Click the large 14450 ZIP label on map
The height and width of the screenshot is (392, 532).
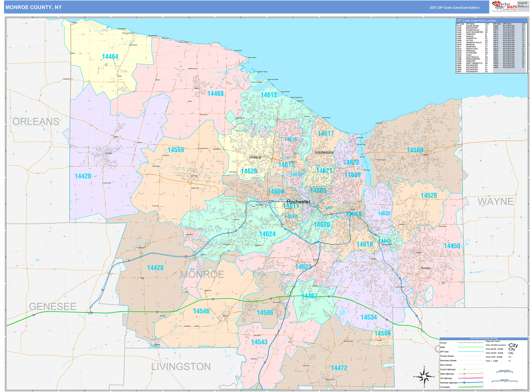click(x=452, y=246)
